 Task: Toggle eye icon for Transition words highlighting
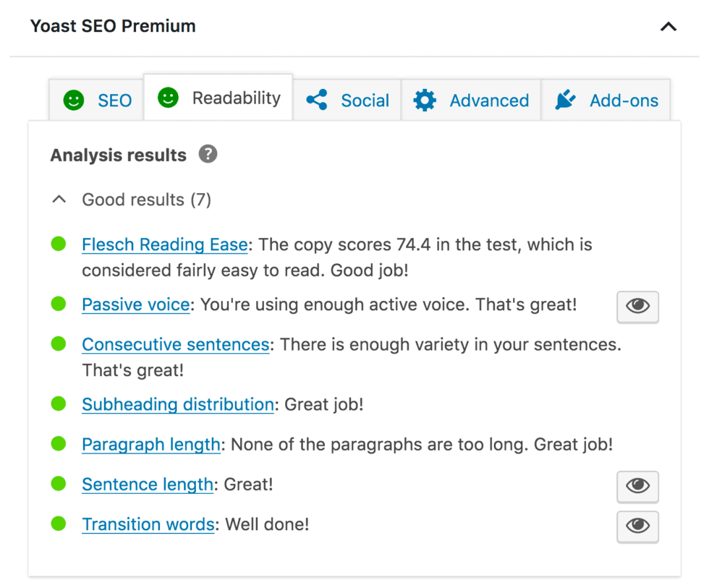637,527
